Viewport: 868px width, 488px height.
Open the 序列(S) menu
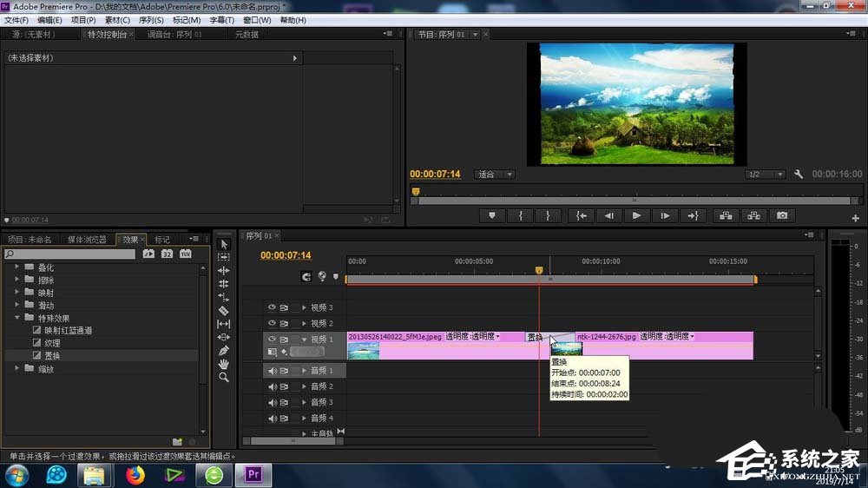151,20
